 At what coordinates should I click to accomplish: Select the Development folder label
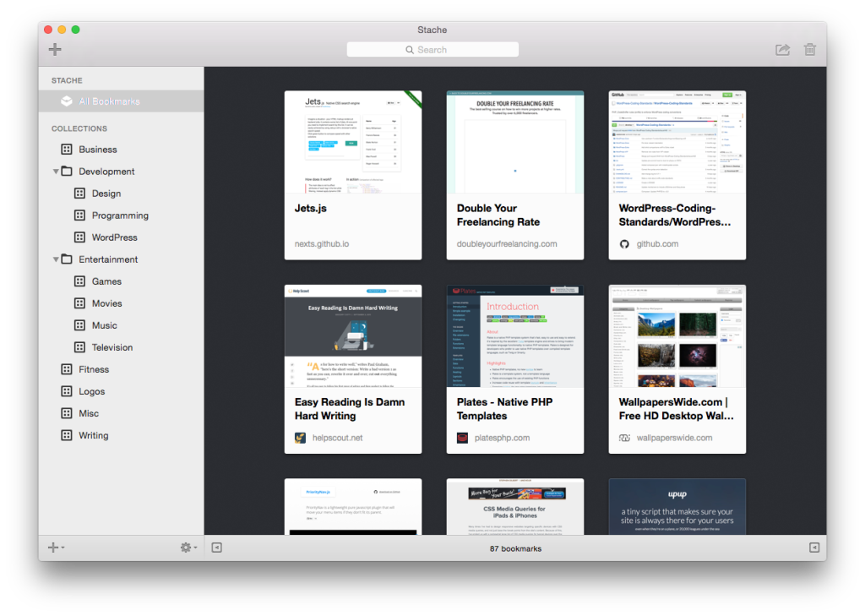click(106, 172)
